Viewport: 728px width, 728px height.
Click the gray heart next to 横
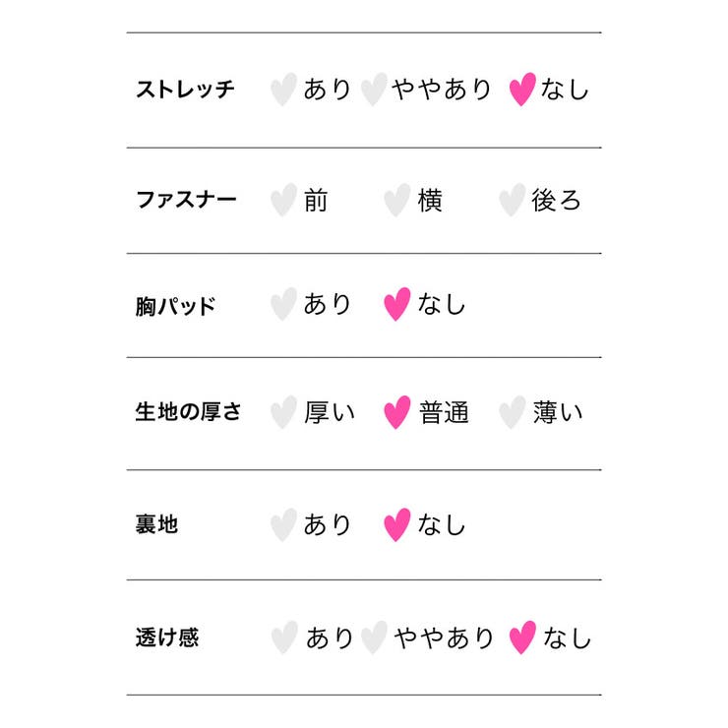coord(396,201)
